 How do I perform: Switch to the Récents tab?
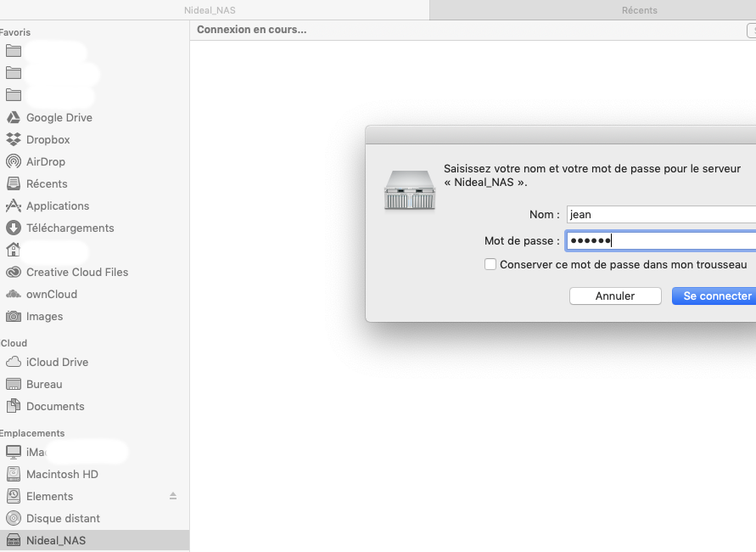click(639, 10)
